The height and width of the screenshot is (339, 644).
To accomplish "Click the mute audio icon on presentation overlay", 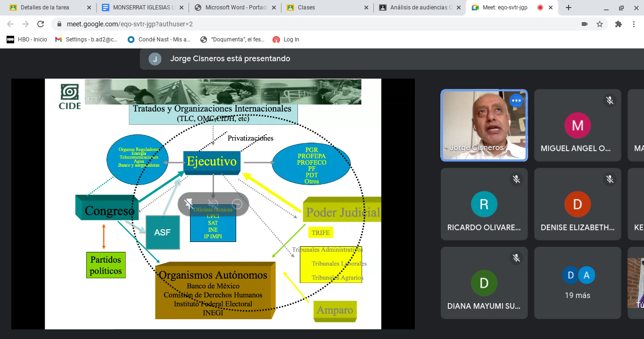I will pyautogui.click(x=213, y=204).
